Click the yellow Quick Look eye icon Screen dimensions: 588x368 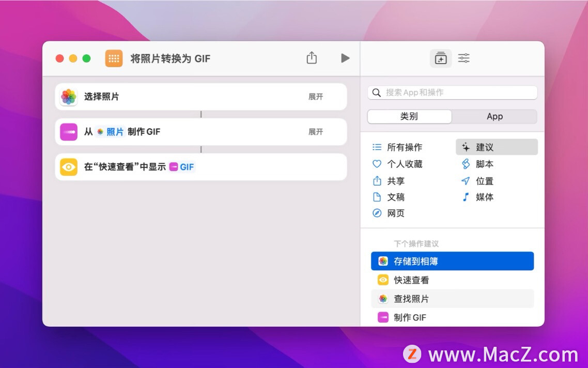[x=69, y=167]
